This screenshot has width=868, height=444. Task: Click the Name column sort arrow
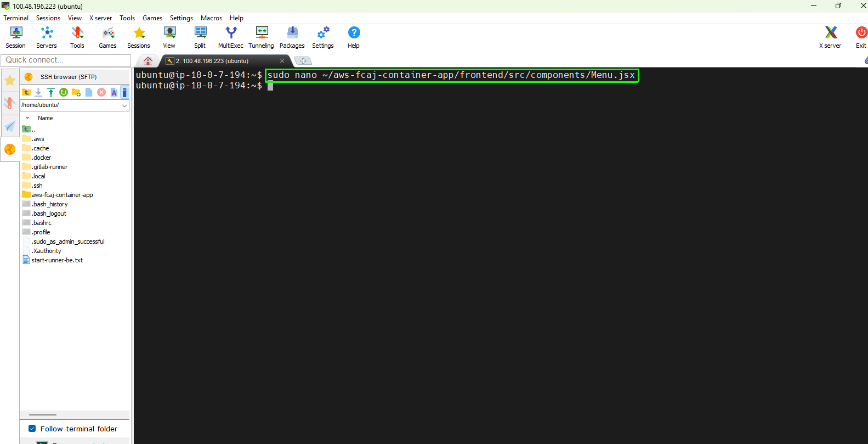(27, 118)
